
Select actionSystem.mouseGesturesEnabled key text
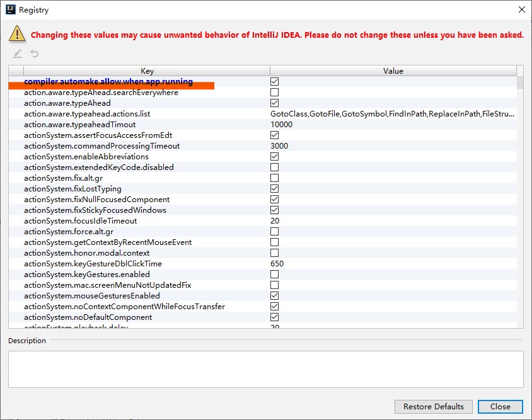tap(92, 296)
